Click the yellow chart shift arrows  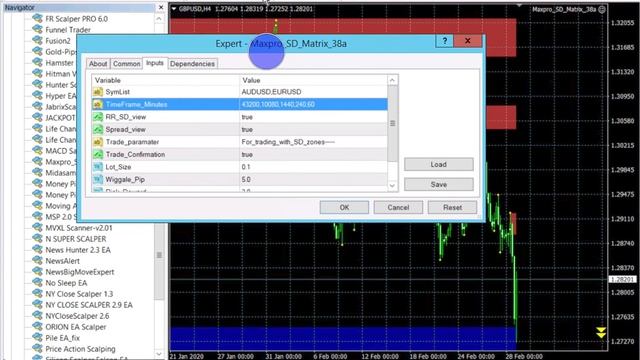tap(600, 332)
